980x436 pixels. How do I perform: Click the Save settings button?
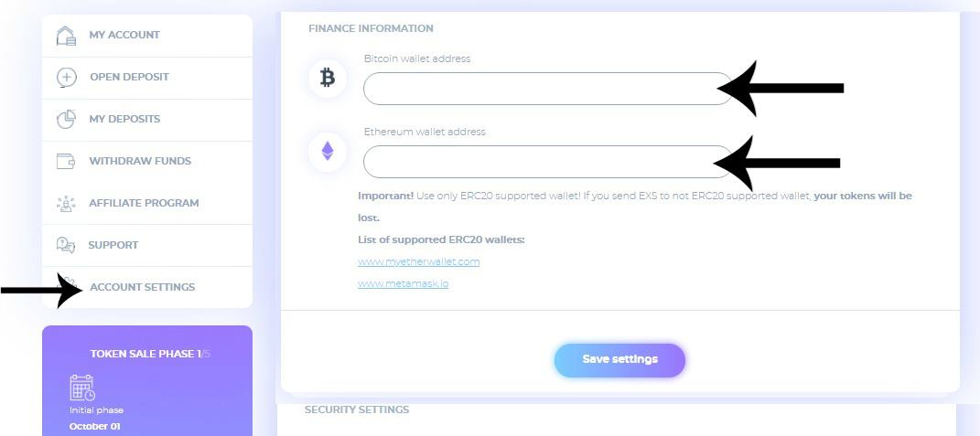(619, 360)
